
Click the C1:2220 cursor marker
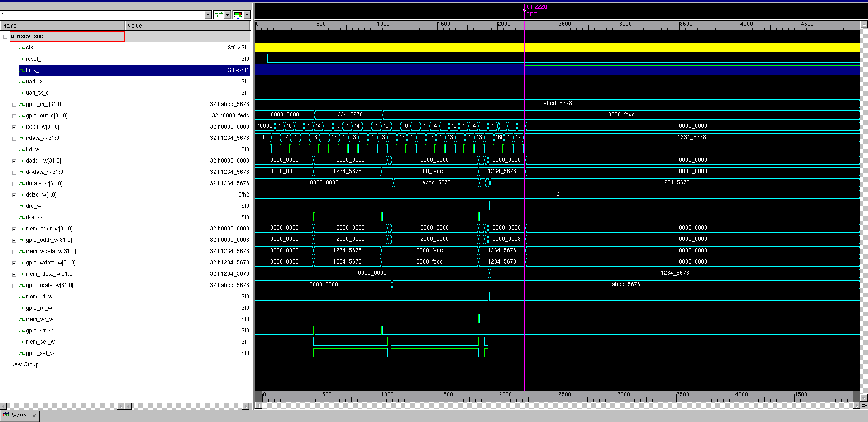(x=537, y=7)
